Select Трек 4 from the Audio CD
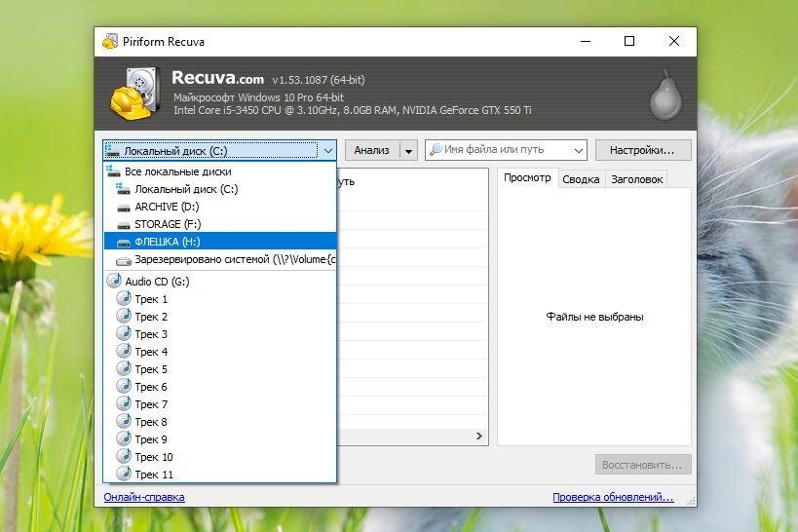Image resolution: width=798 pixels, height=532 pixels. coord(219,352)
